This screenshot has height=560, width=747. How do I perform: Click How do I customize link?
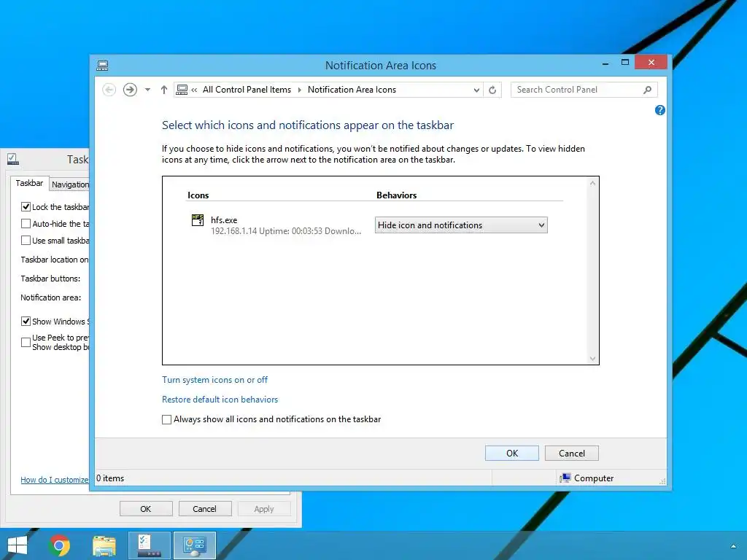pyautogui.click(x=54, y=480)
